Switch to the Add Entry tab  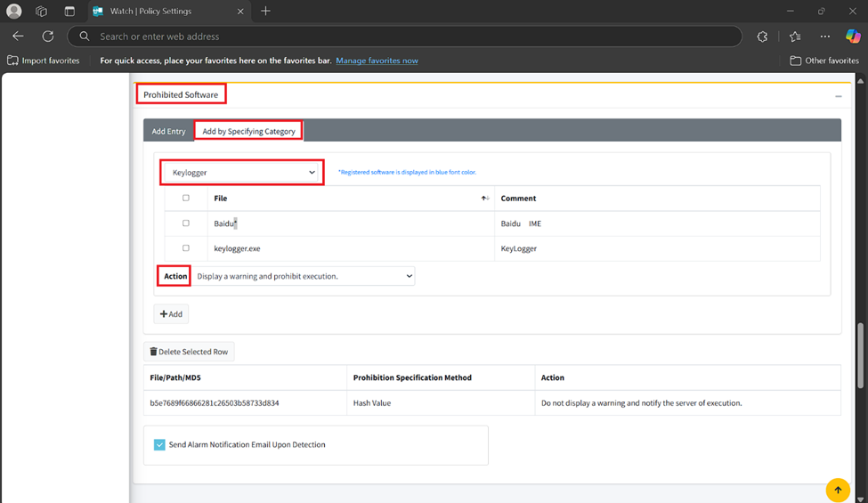[168, 132]
